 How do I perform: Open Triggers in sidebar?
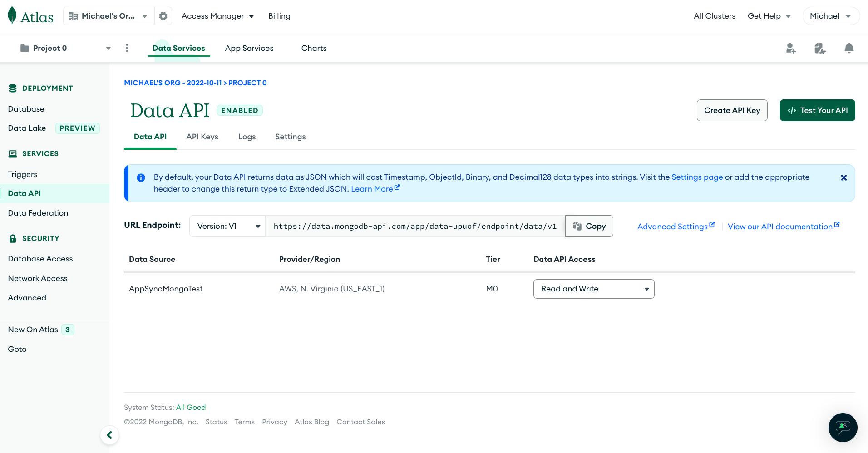tap(23, 174)
